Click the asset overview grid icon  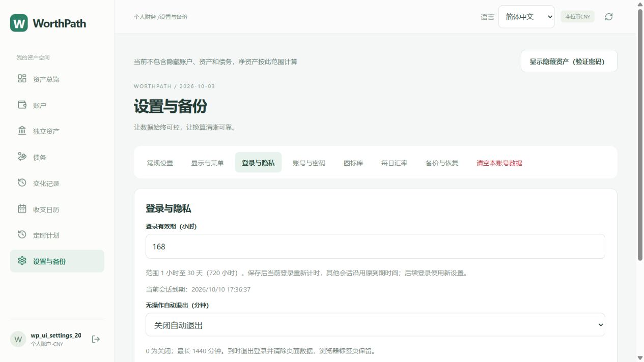(22, 78)
